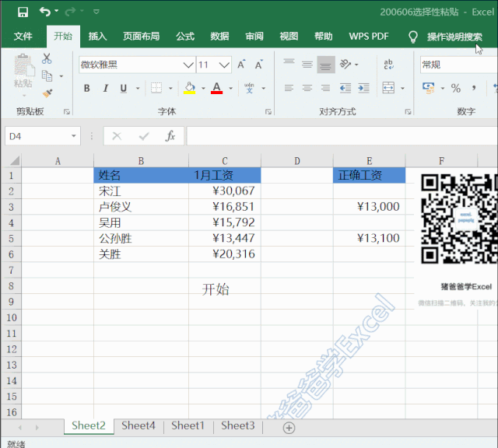Select the Cut scissors icon
Viewport: 498px width, 448px height.
coord(47,58)
